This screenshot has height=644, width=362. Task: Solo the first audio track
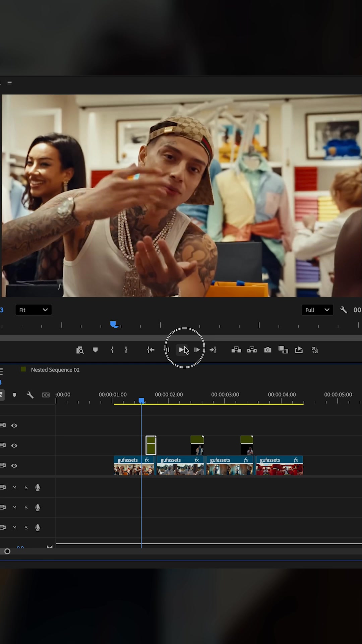point(26,487)
